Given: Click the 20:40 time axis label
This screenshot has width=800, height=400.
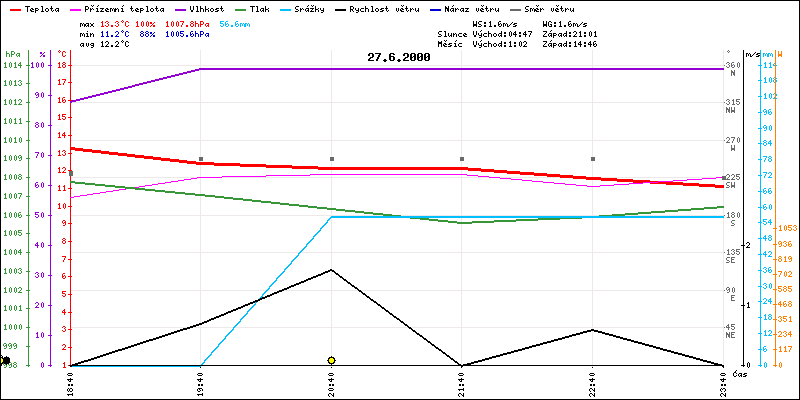Looking at the screenshot, I should pyautogui.click(x=331, y=380).
